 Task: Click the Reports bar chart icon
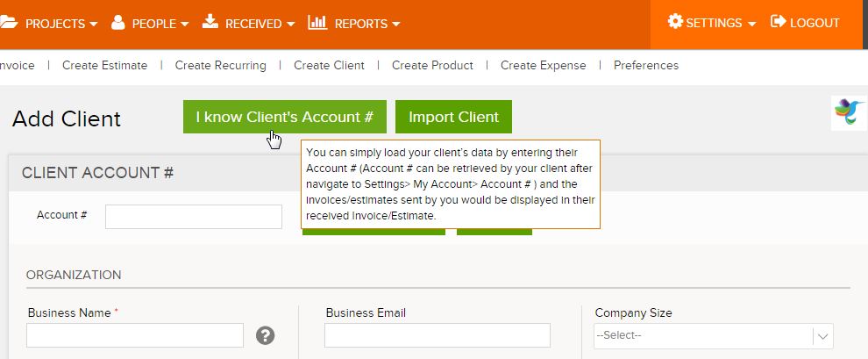click(317, 22)
